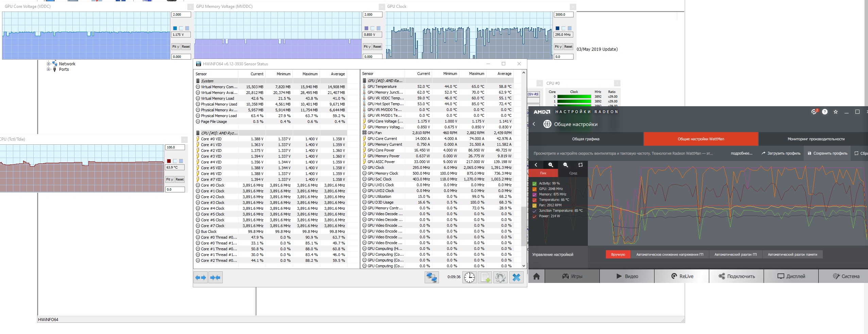Go back from Общие настройки page
The height and width of the screenshot is (334, 868).
pos(534,124)
